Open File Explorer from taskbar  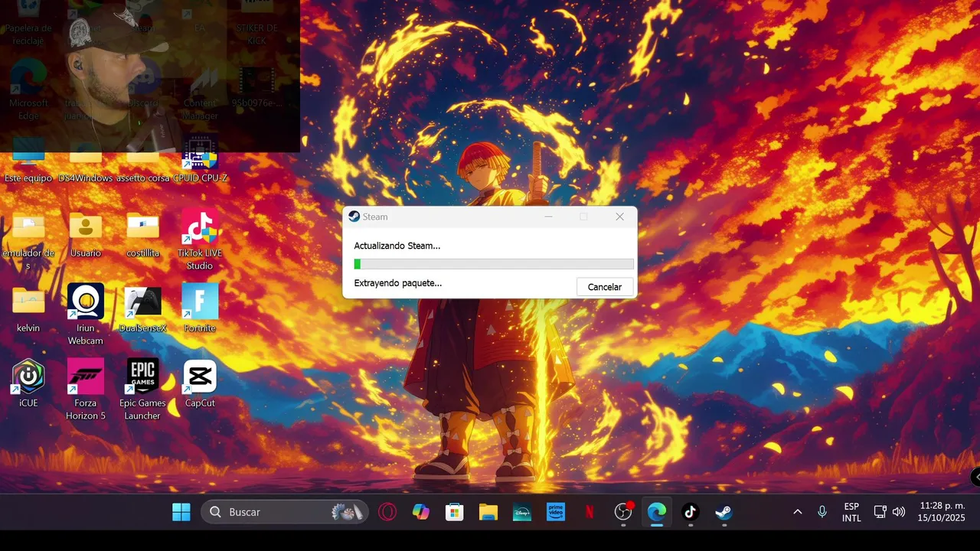[488, 512]
